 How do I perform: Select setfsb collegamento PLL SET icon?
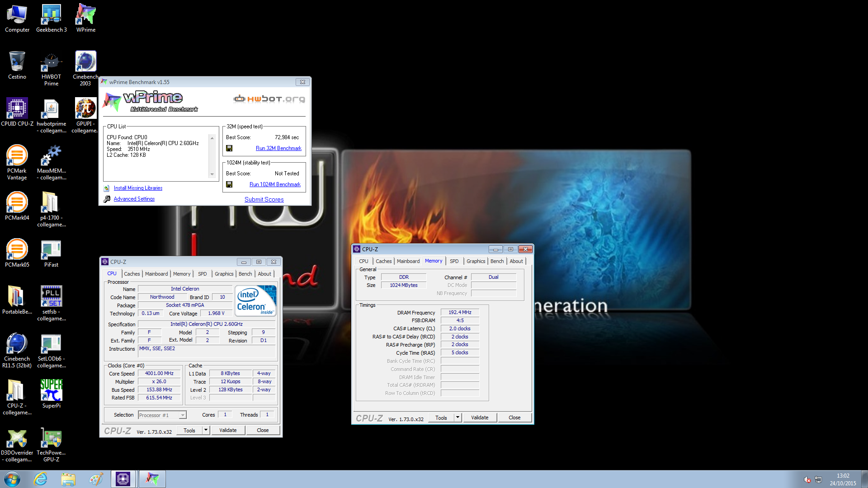[x=51, y=304]
